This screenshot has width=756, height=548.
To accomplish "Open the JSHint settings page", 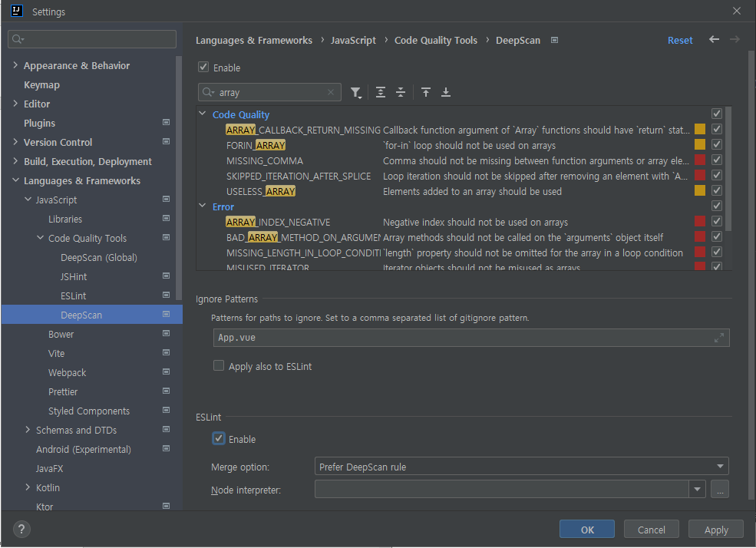I will 74,276.
